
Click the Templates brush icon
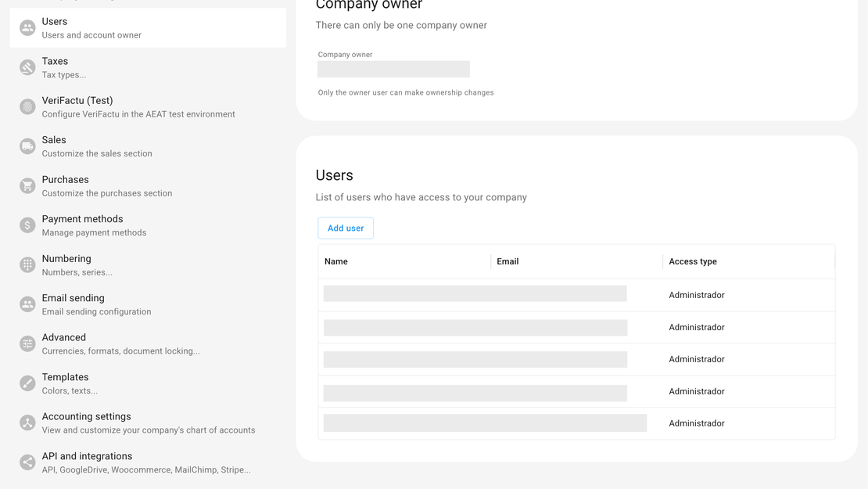pyautogui.click(x=27, y=383)
